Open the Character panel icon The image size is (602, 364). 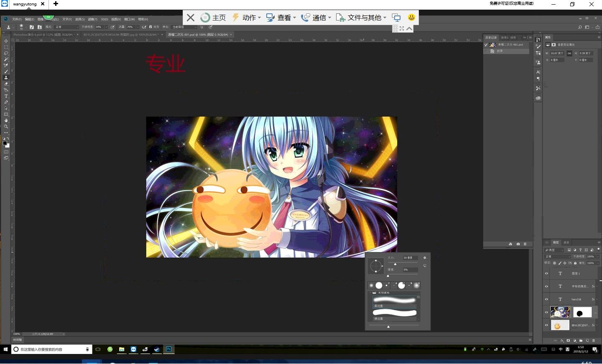tap(538, 72)
